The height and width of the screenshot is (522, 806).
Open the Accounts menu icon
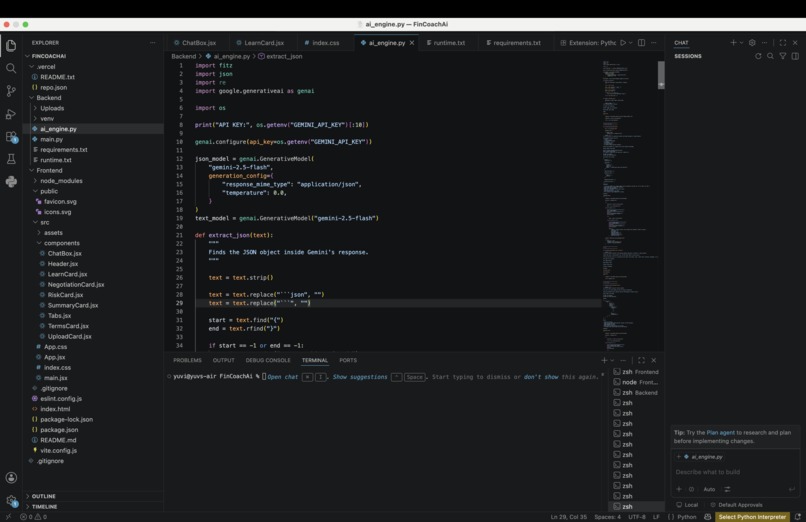(x=11, y=478)
